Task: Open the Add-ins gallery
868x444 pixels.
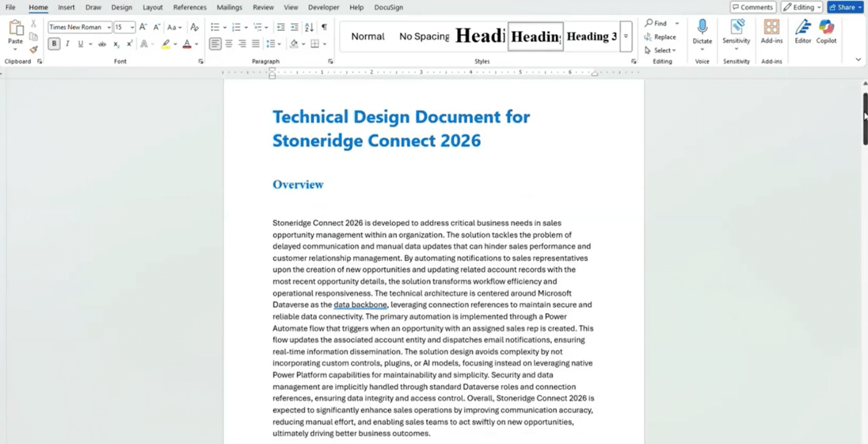Action: point(771,32)
